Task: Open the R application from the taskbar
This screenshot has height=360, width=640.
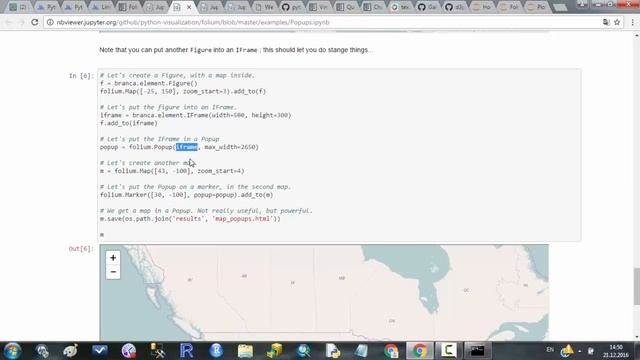Action: (186, 351)
